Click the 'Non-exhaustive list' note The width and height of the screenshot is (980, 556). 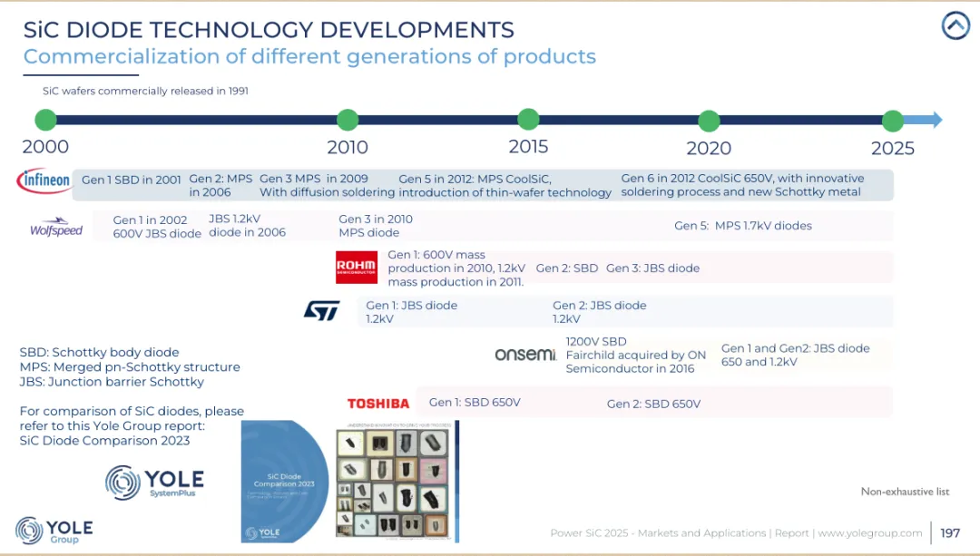pyautogui.click(x=905, y=492)
